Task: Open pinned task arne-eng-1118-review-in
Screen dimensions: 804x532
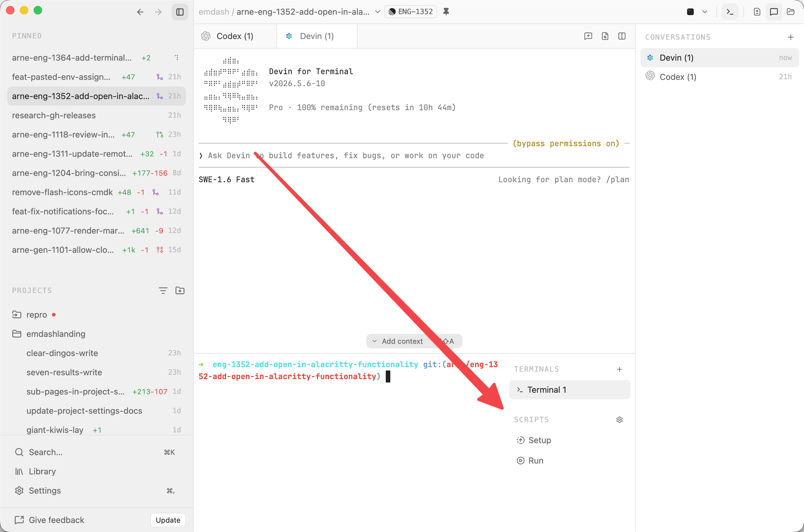Action: [x=96, y=135]
